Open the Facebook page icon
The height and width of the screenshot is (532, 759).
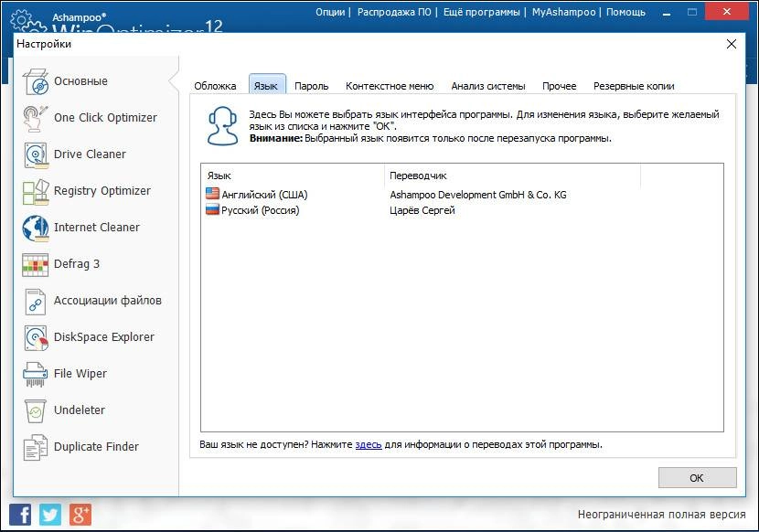pyautogui.click(x=20, y=515)
